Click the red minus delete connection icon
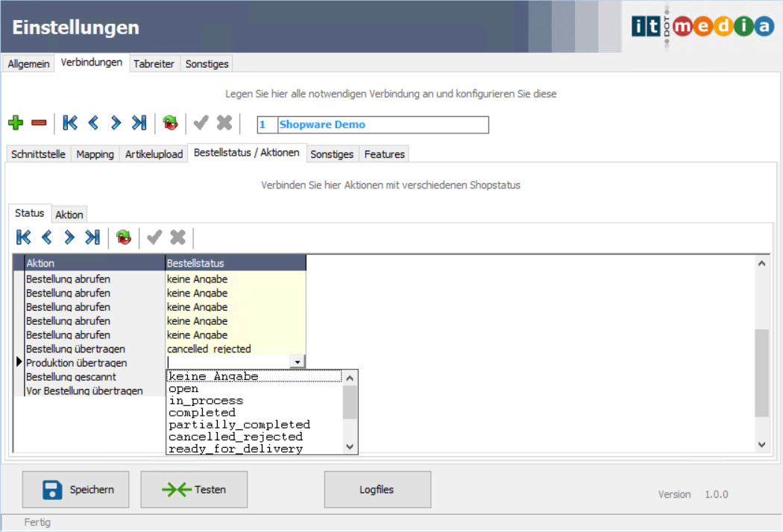Image resolution: width=783 pixels, height=532 pixels. pos(39,123)
